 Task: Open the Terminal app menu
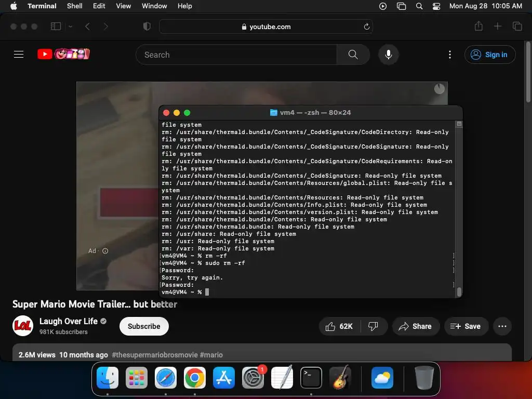[x=42, y=6]
